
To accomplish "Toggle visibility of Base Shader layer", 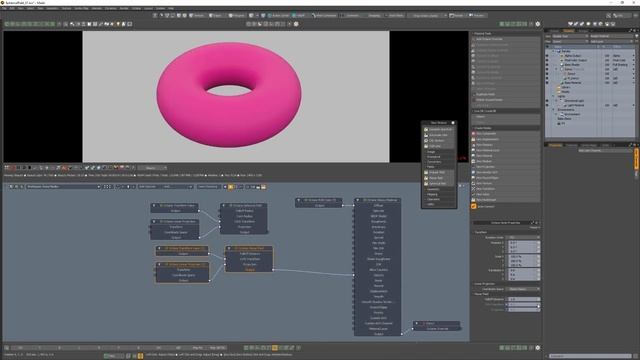I will pos(547,65).
